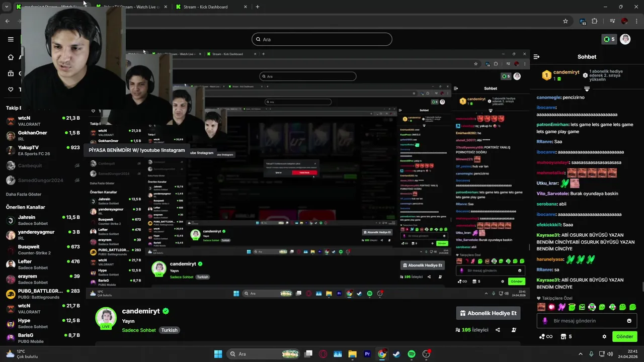Image resolution: width=644 pixels, height=362 pixels.
Task: Open the browser extensions puzzle icon
Action: [x=595, y=21]
